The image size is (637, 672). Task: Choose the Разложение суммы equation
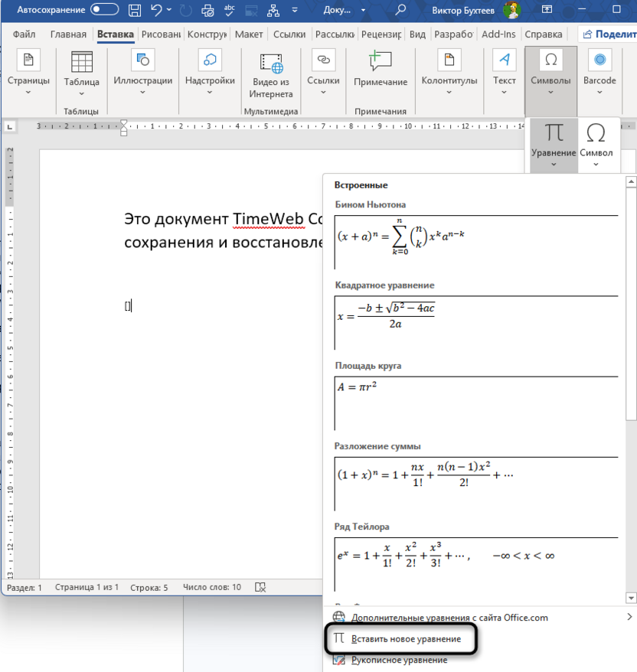pos(475,484)
